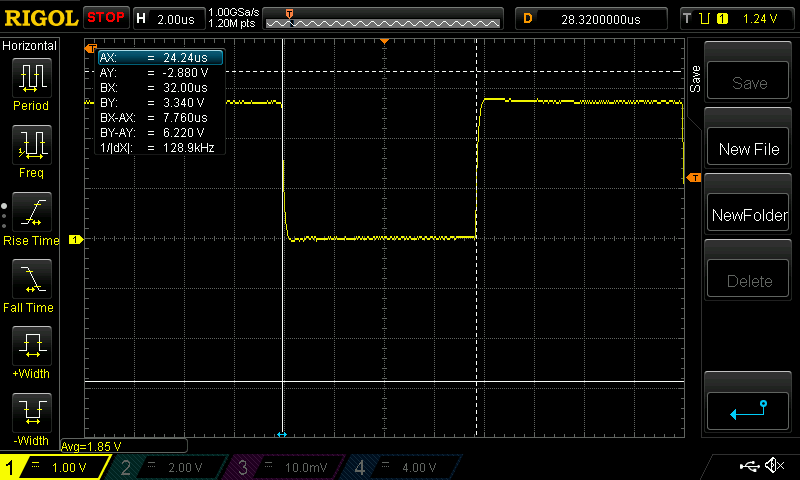Select the Period measurement icon

(30, 78)
